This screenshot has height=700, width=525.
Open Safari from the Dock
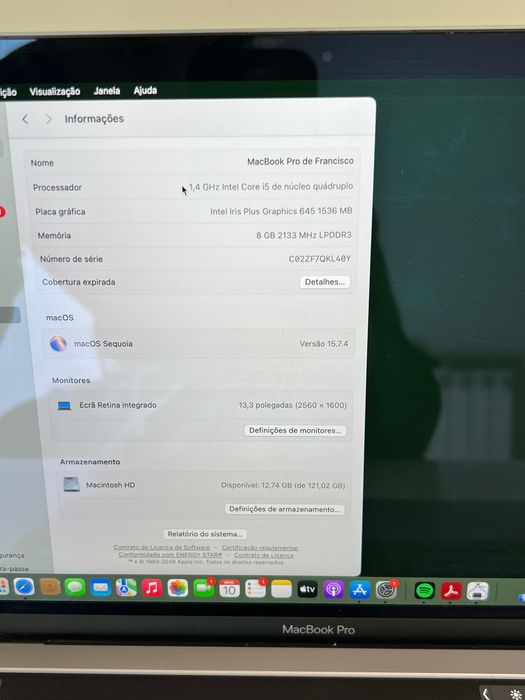24,587
